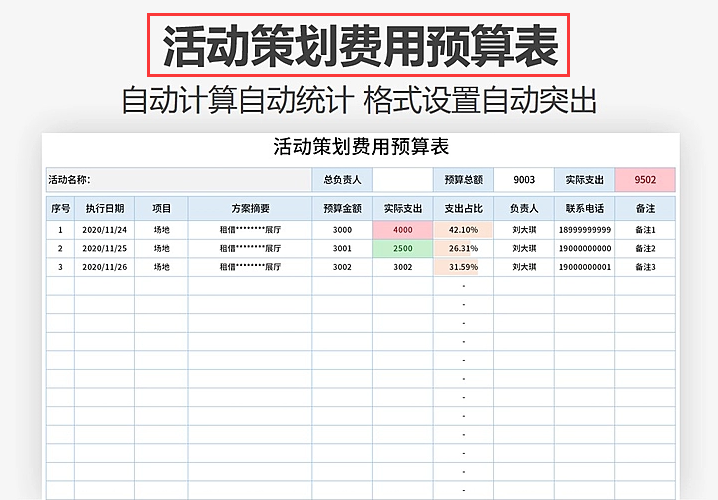Click the 预算总额 label cell
This screenshot has width=718, height=500.
click(x=463, y=180)
